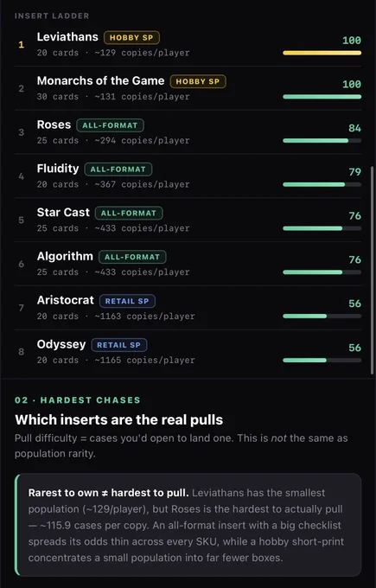Click the HOBBY SP badge next to Leviathans
This screenshot has height=588, width=376.
[x=131, y=37]
